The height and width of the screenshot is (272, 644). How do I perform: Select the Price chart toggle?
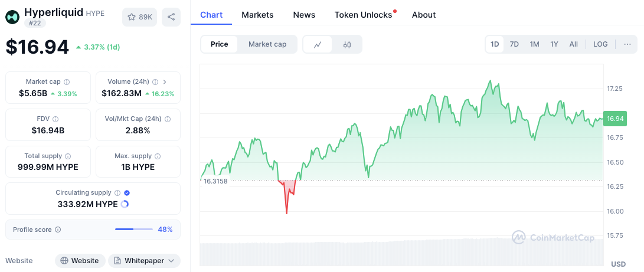(x=220, y=44)
